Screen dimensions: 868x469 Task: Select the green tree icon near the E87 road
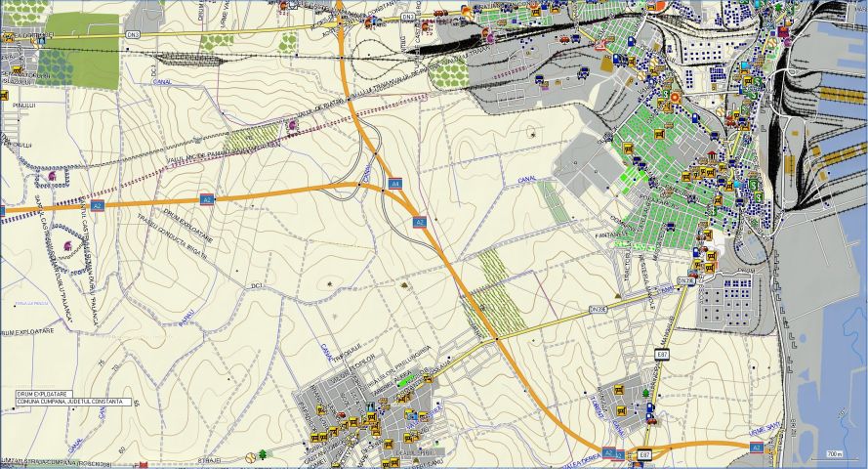click(x=645, y=394)
